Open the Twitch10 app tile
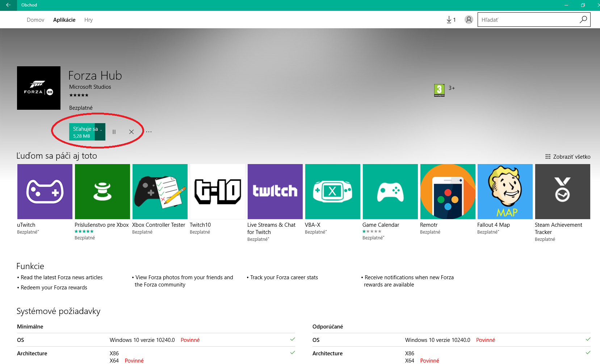600x364 pixels. pos(218,192)
